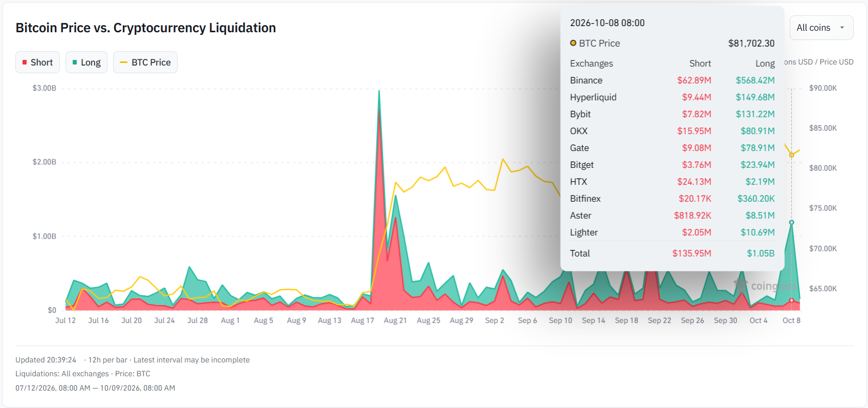Open the All coins dropdown
The width and height of the screenshot is (868, 408).
(x=821, y=28)
